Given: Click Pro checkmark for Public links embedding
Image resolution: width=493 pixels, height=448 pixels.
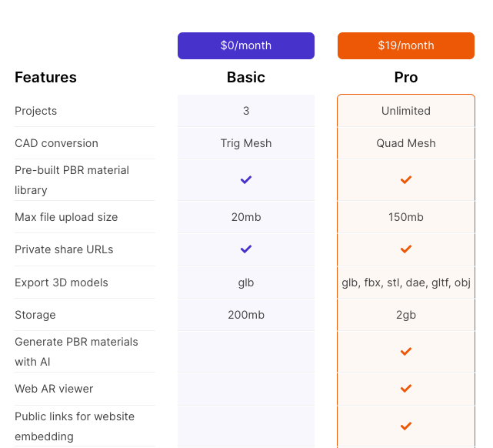Looking at the screenshot, I should [x=406, y=426].
